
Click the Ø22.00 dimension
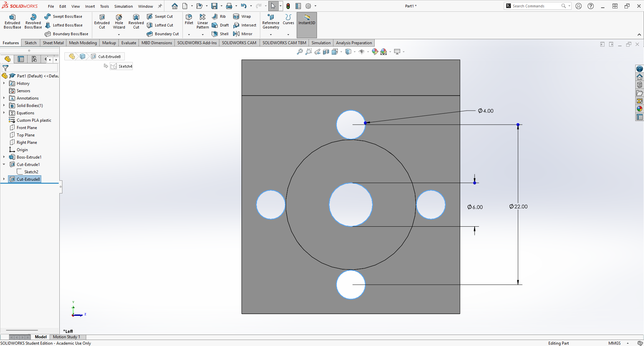[518, 207]
